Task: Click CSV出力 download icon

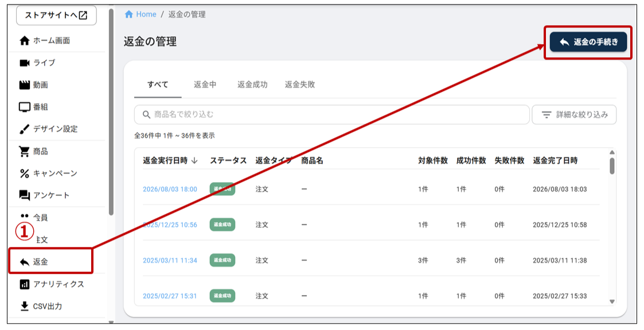Action: 25,306
